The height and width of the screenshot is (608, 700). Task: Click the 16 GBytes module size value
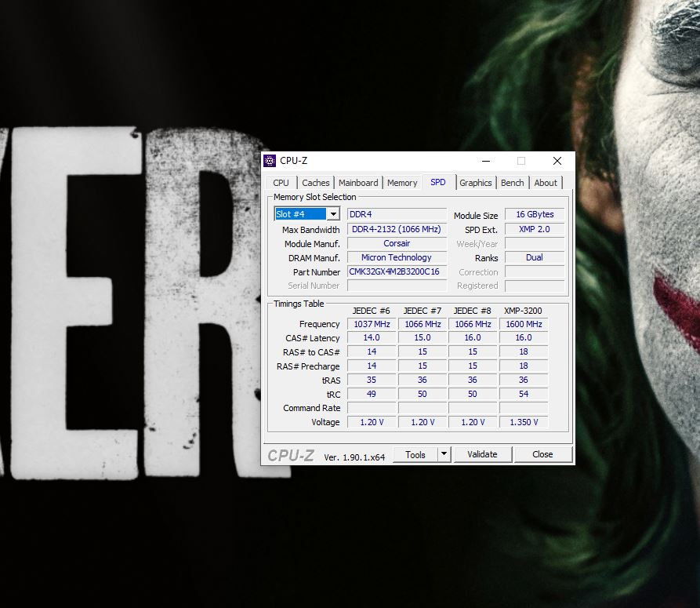coord(535,214)
